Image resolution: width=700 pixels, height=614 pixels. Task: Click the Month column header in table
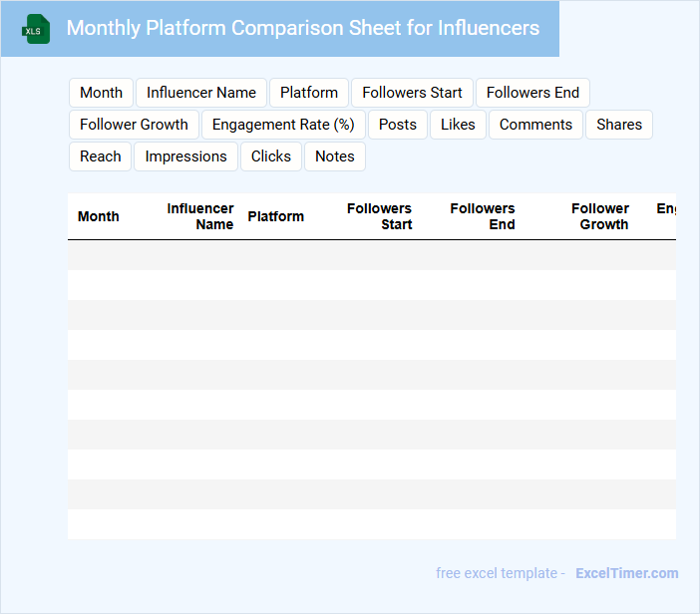pyautogui.click(x=99, y=216)
